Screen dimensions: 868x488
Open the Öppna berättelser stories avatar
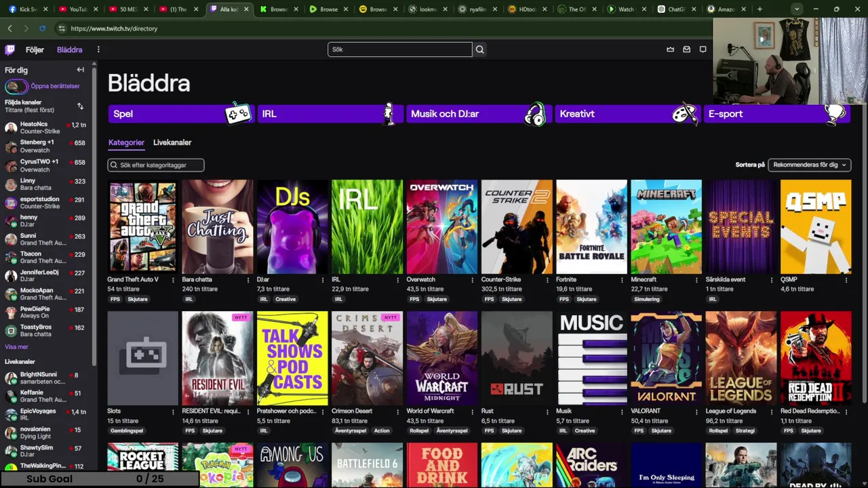pyautogui.click(x=16, y=87)
